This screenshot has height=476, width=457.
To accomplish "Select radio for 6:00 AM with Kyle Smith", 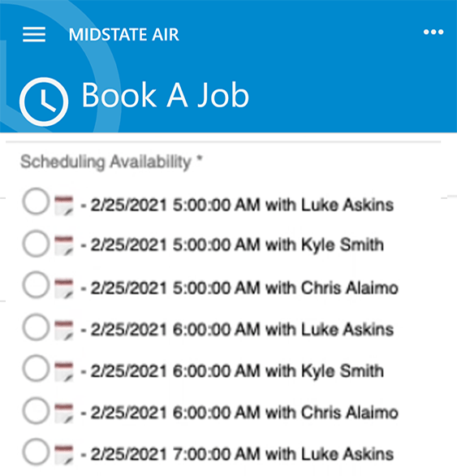I will 36,368.
